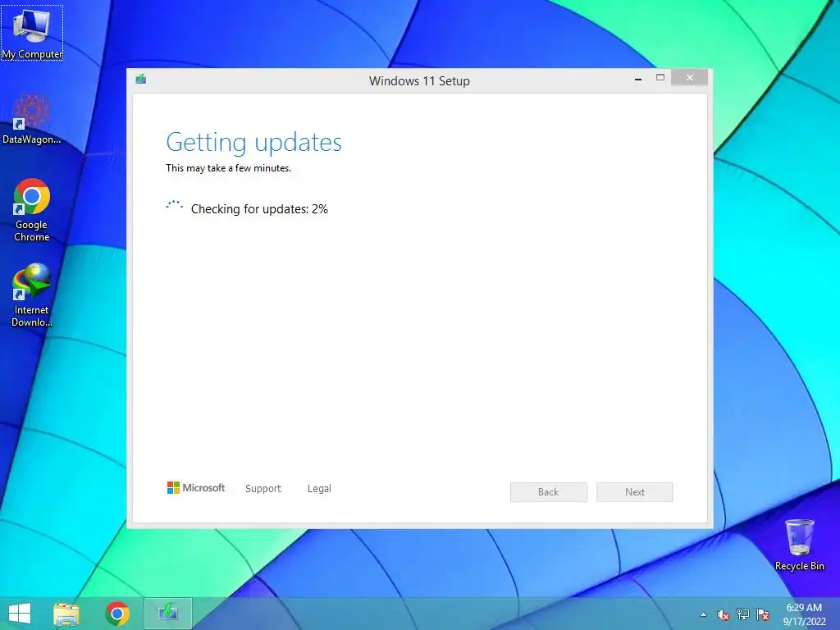
Task: Click the Microsoft logo in Setup
Action: tap(196, 487)
